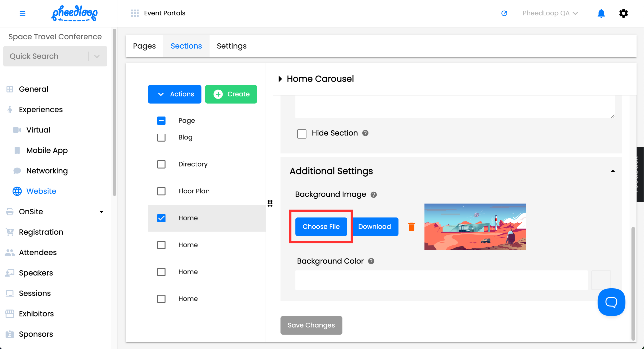Click the OnSite printer icon

coord(10,211)
